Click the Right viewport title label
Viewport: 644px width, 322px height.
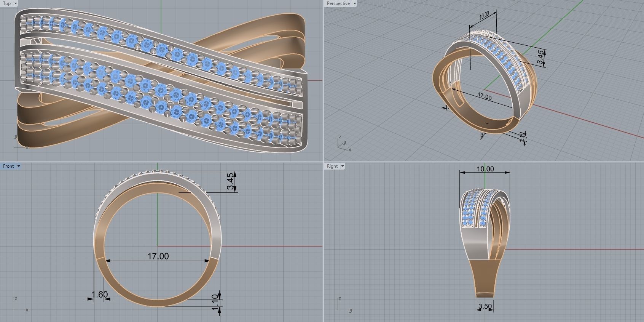(x=332, y=166)
